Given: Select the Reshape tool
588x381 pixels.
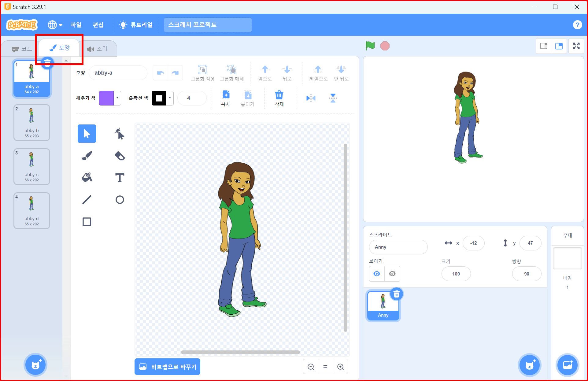Looking at the screenshot, I should click(120, 134).
